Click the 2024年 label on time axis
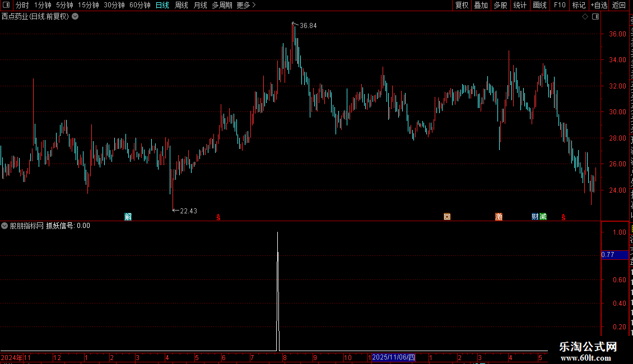The image size is (633, 364). coord(12,357)
